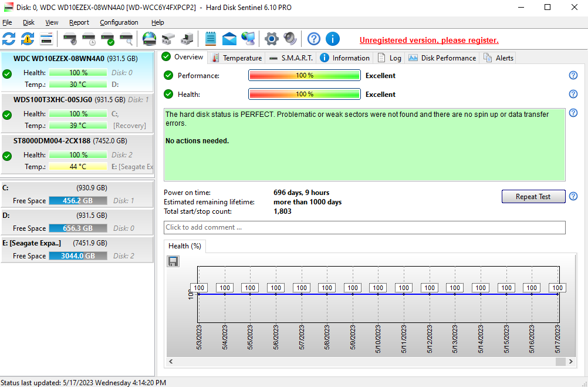588x387 pixels.
Task: Click the chart scrollbar right arrow
Action: (x=571, y=362)
